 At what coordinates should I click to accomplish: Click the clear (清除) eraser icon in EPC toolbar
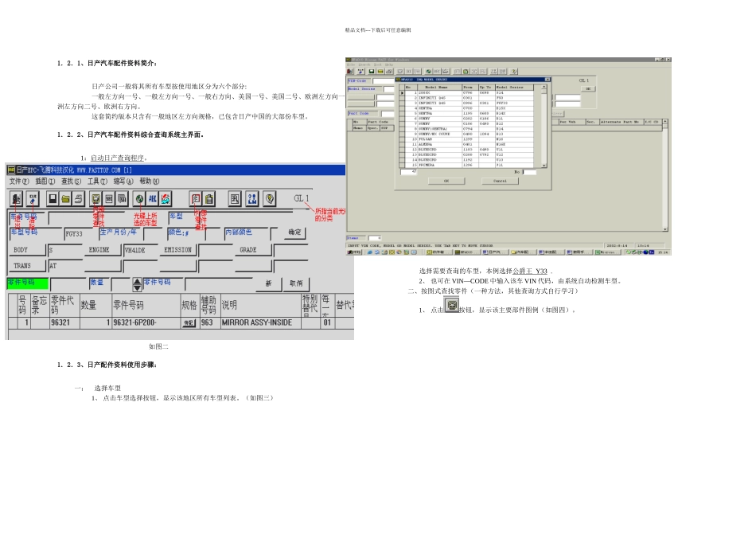[33, 199]
